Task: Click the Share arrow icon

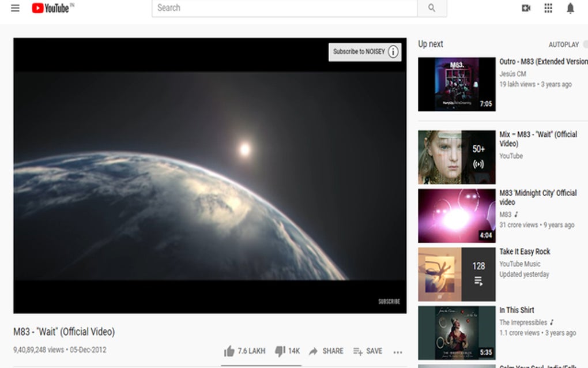Action: (314, 351)
